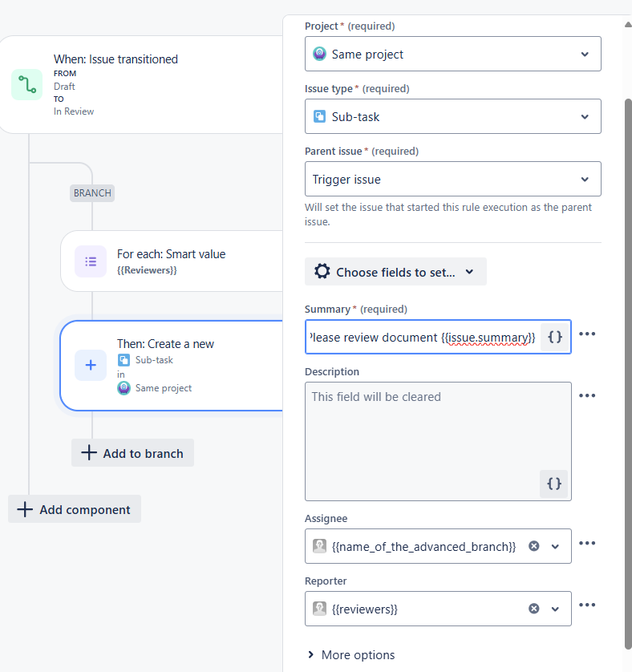Click the green Issue transitioned trigger icon
The width and height of the screenshot is (632, 672).
click(x=26, y=85)
